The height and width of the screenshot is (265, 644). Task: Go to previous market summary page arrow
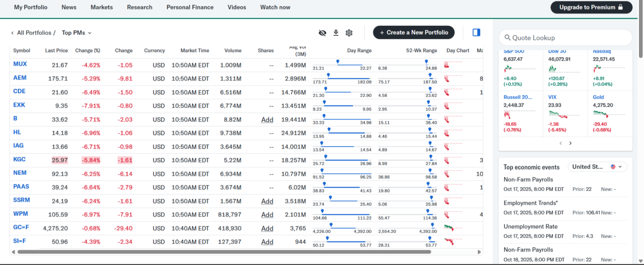pos(561,143)
